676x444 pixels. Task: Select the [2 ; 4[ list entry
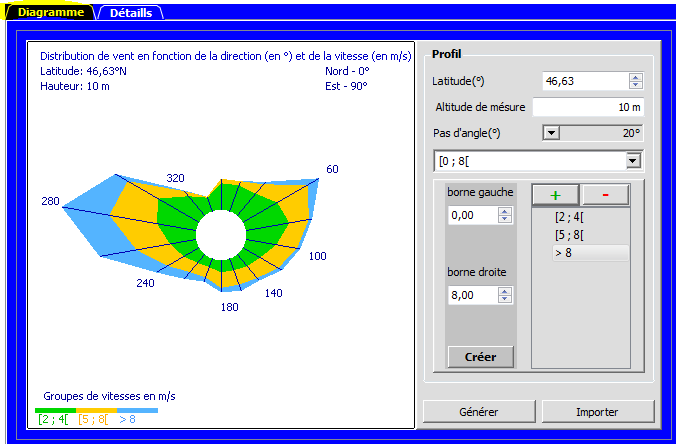569,217
